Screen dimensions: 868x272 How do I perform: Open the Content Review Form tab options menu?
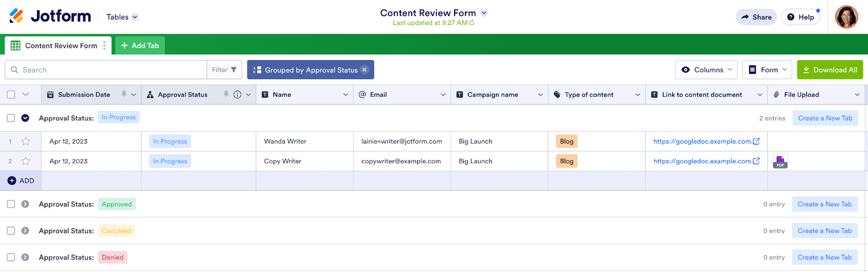(x=105, y=46)
